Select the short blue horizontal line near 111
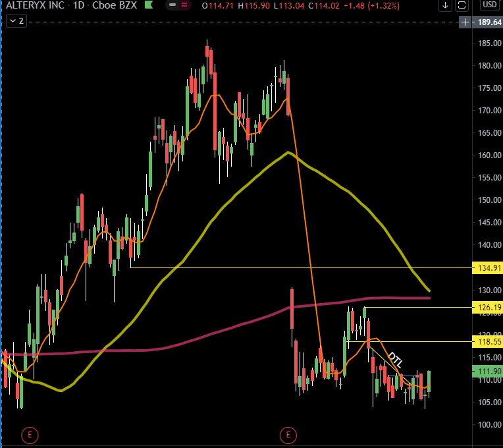This screenshot has height=448, width=503. (x=402, y=376)
